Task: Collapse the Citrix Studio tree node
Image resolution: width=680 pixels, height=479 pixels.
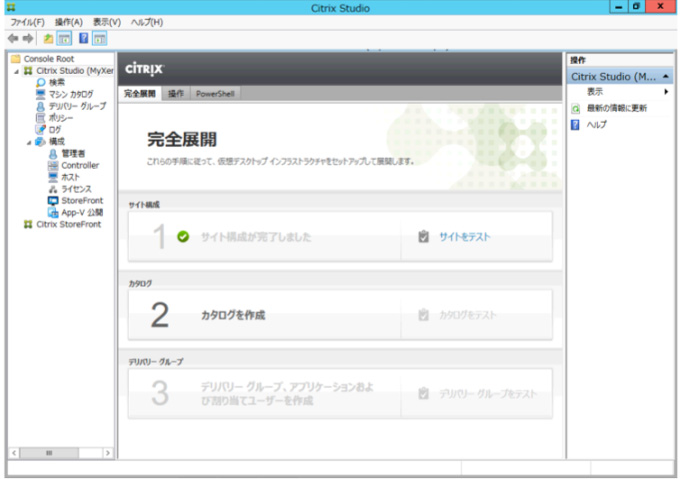Action: pos(16,71)
